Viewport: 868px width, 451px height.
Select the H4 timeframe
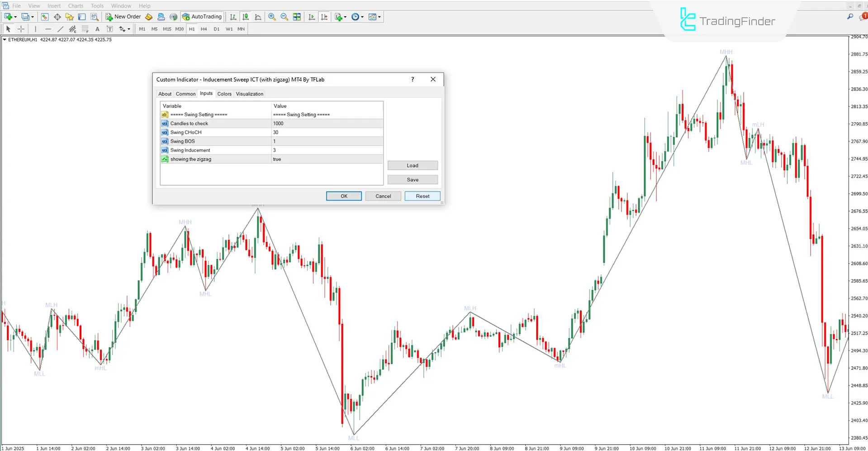point(204,29)
